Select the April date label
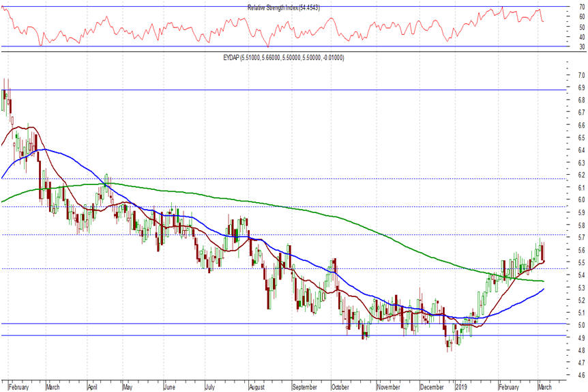Image resolution: width=588 pixels, height=392 pixels. (93, 387)
